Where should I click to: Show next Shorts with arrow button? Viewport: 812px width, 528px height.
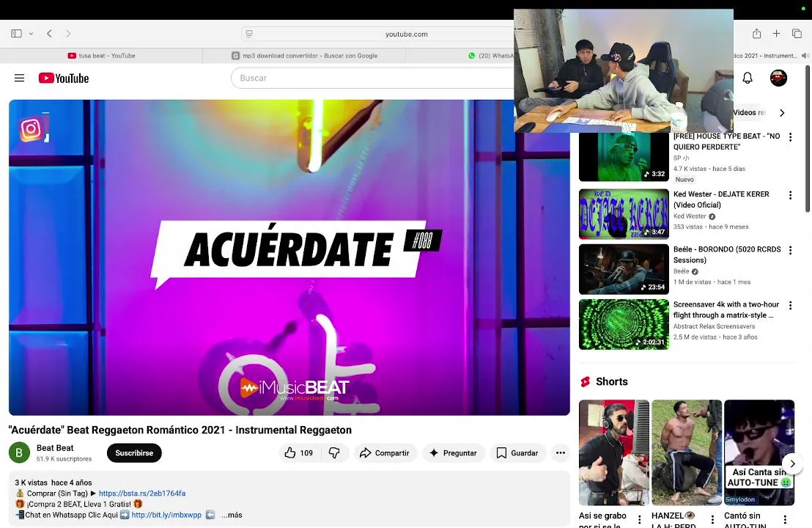[792, 463]
